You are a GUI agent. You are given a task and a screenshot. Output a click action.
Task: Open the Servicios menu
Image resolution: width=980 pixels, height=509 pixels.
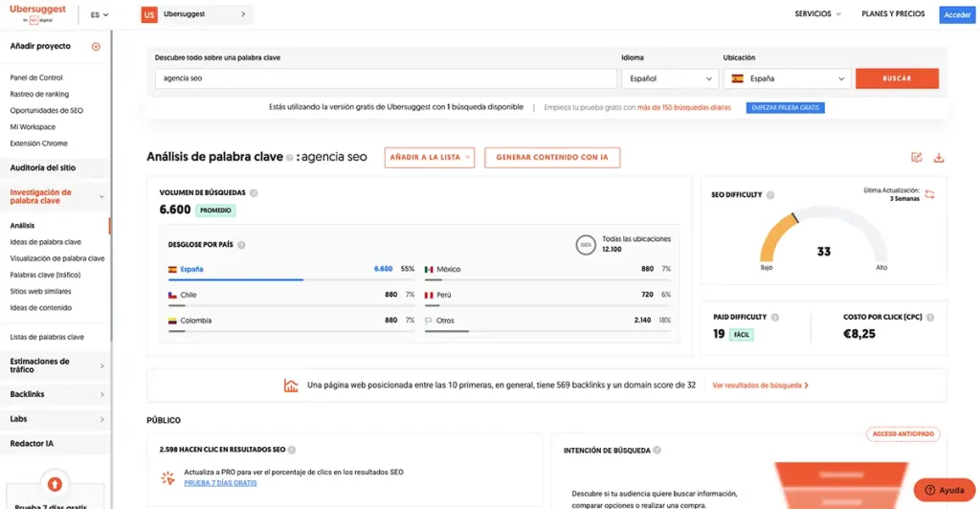(x=817, y=13)
